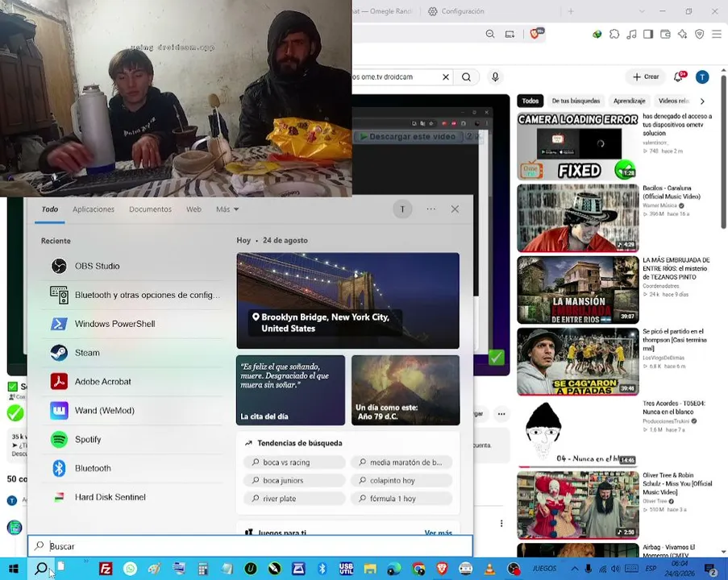This screenshot has width=728, height=580.
Task: Select the Todos filter chip on YouTube
Action: pyautogui.click(x=530, y=101)
